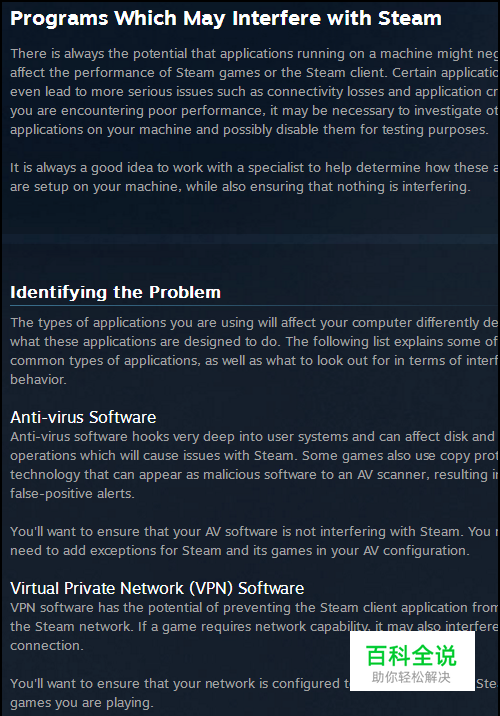
Task: Click the line starting "It is always a good idea"
Action: [x=254, y=168]
